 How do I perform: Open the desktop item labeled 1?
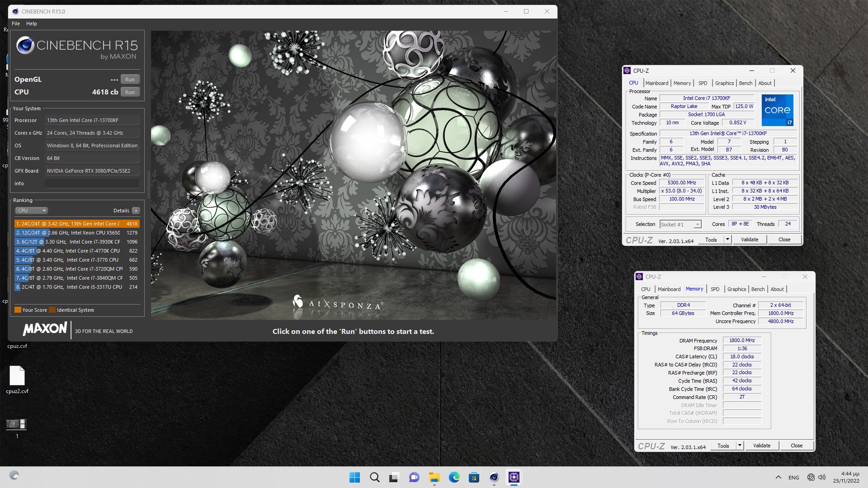click(x=17, y=428)
